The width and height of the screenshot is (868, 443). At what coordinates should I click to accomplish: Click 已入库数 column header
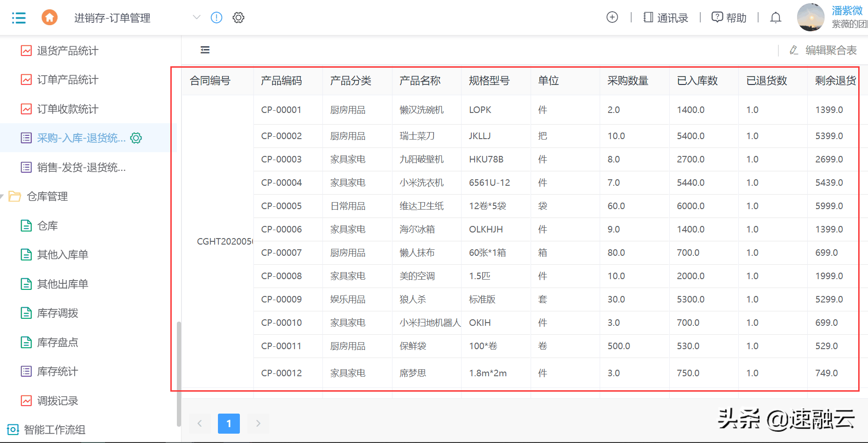click(x=697, y=81)
